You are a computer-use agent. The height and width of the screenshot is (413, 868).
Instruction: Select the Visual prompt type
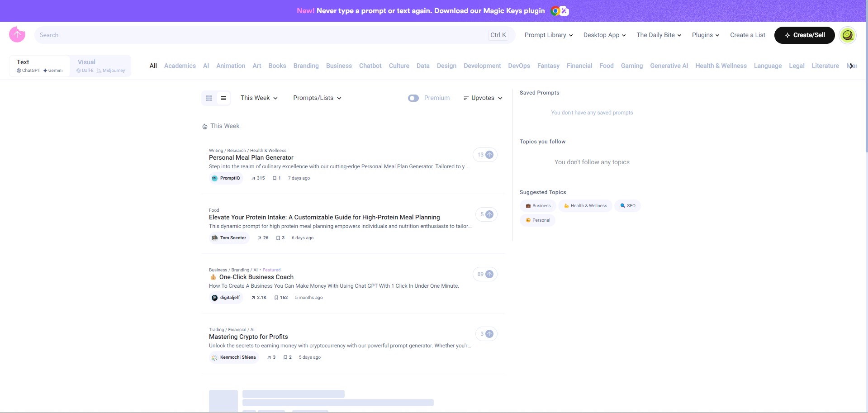[x=100, y=66]
